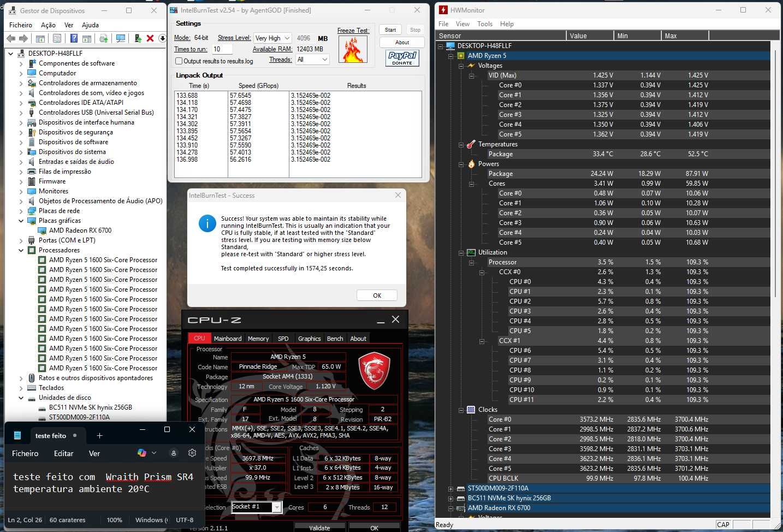Open Notepad settings gear icon

pyautogui.click(x=192, y=453)
